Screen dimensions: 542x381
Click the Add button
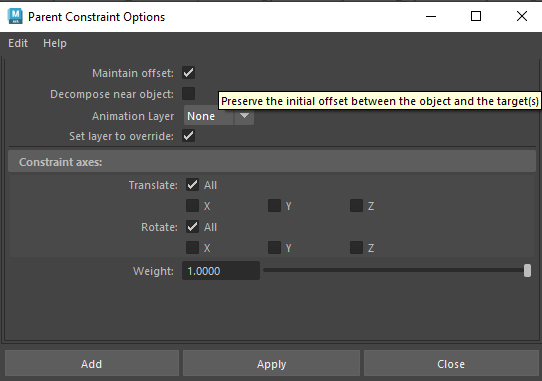click(x=92, y=364)
